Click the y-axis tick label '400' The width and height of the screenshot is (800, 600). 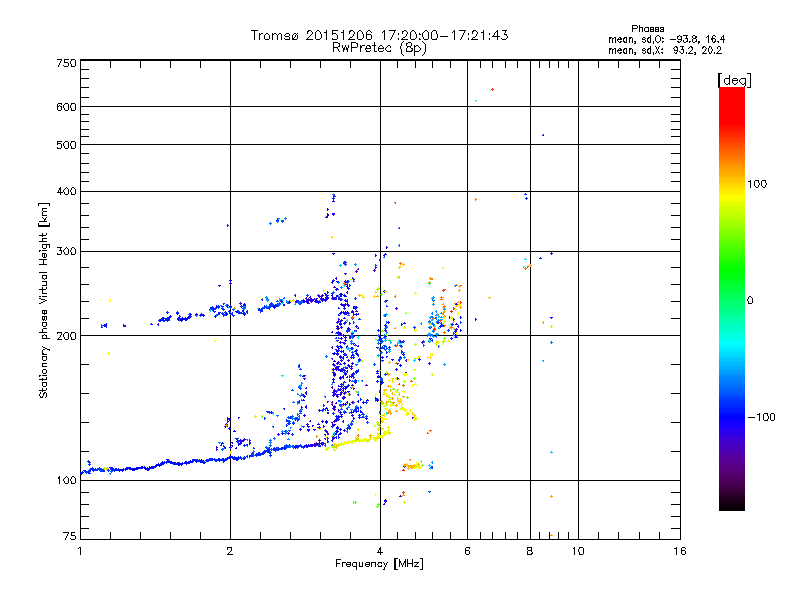pyautogui.click(x=66, y=191)
